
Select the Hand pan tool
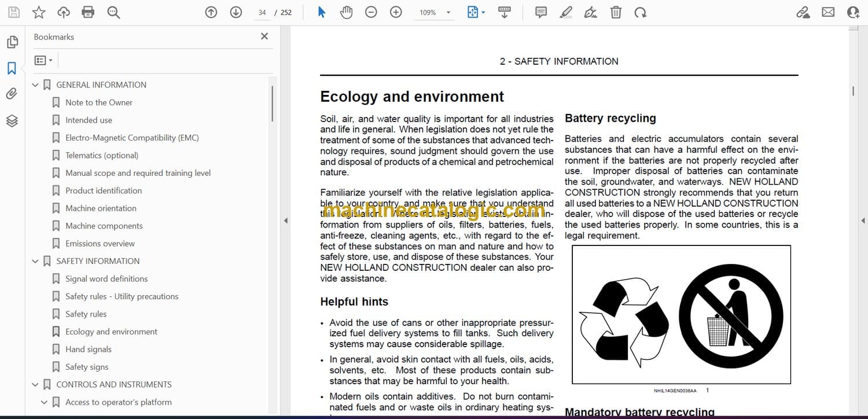(346, 12)
